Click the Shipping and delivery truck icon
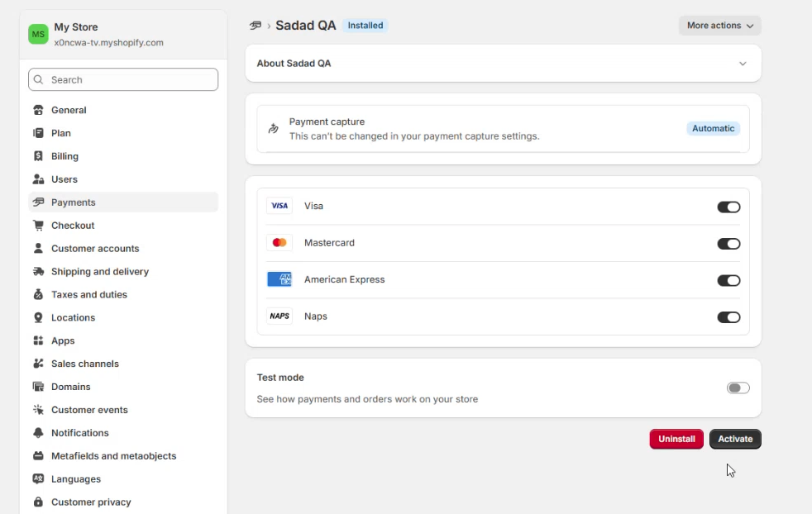 38,272
